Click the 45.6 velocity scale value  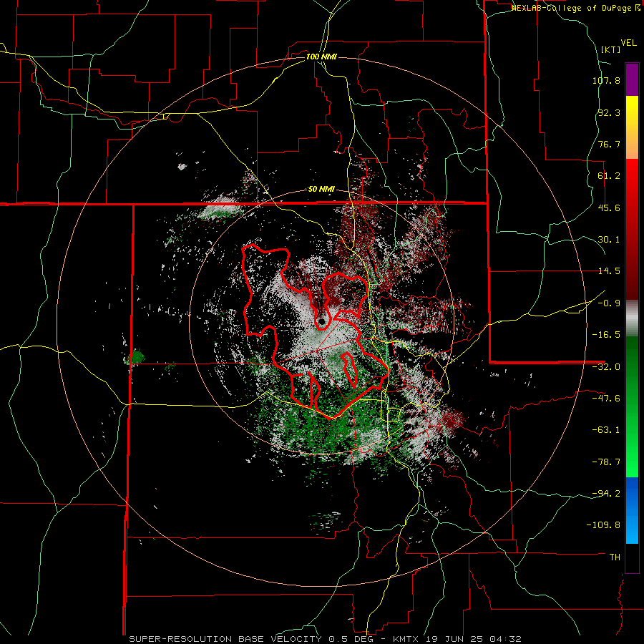pos(609,208)
